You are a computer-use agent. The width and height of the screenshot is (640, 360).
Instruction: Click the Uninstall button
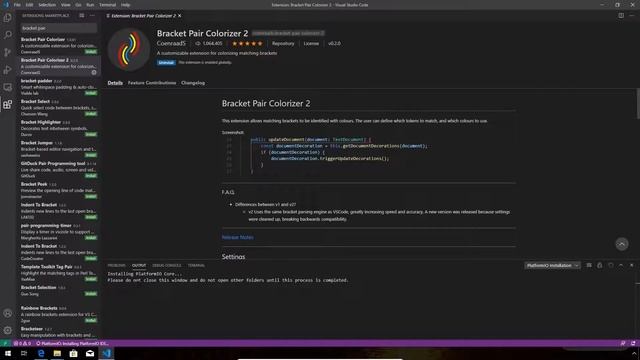[x=166, y=62]
